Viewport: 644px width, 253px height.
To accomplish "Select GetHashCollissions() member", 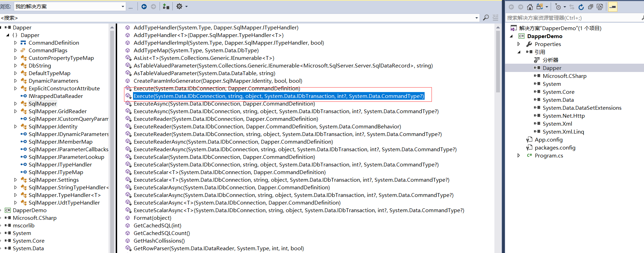I will [159, 241].
